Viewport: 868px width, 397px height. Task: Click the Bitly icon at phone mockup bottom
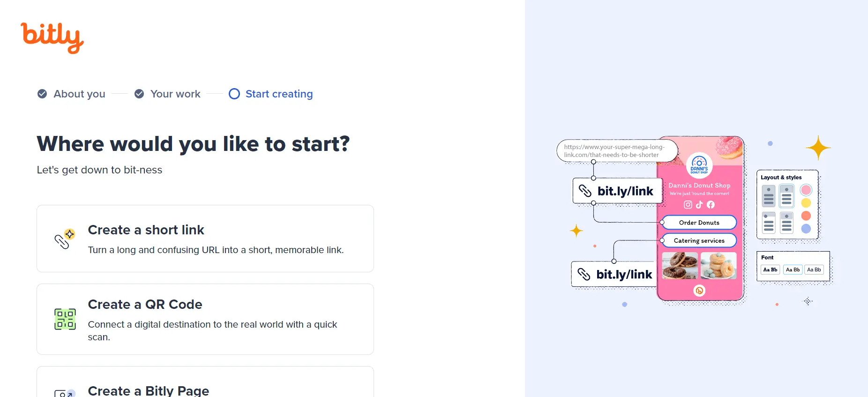click(x=699, y=291)
